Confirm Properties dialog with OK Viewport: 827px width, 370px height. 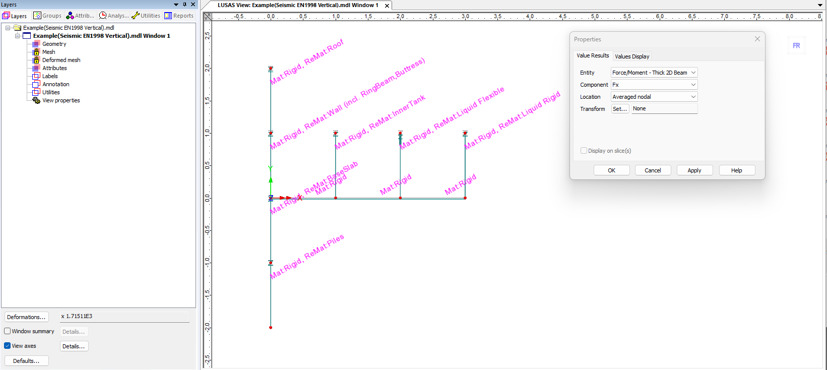pyautogui.click(x=611, y=170)
